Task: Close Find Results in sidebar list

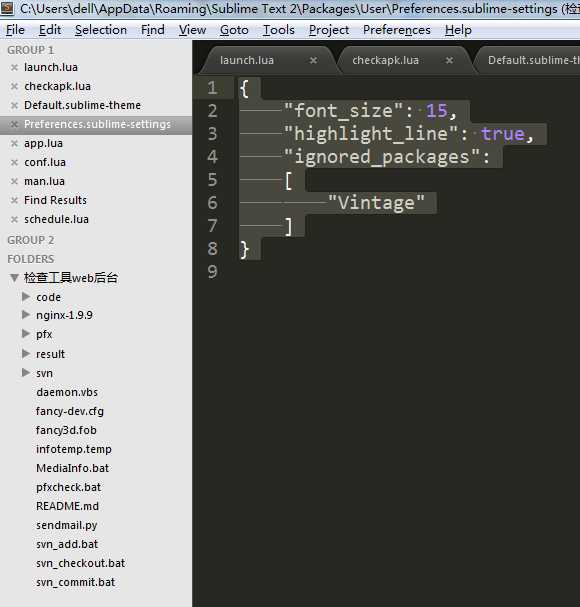Action: point(14,200)
